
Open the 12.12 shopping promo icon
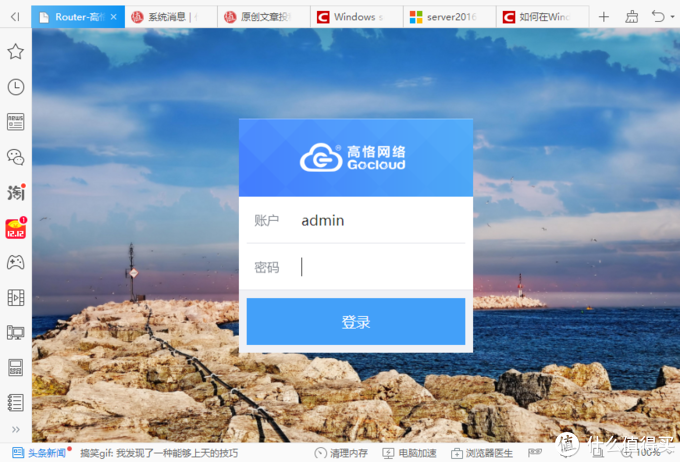click(16, 228)
